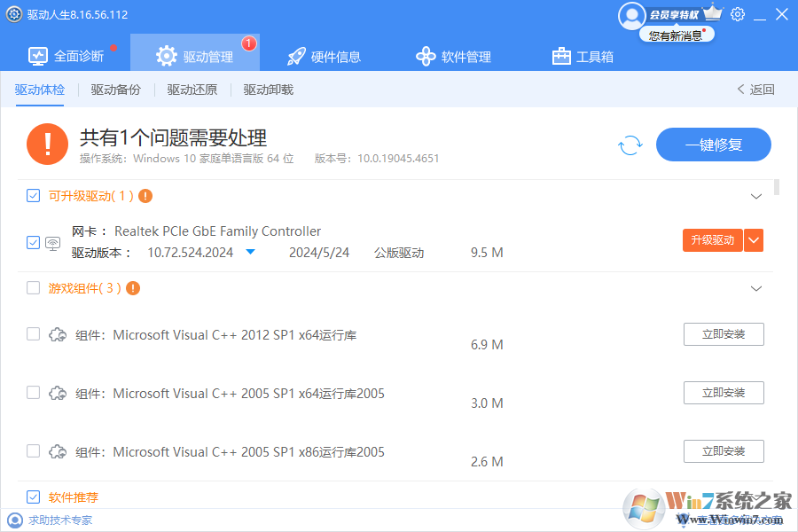
Task: Click the 全面诊断 computer diagnostic icon
Action: (x=37, y=55)
